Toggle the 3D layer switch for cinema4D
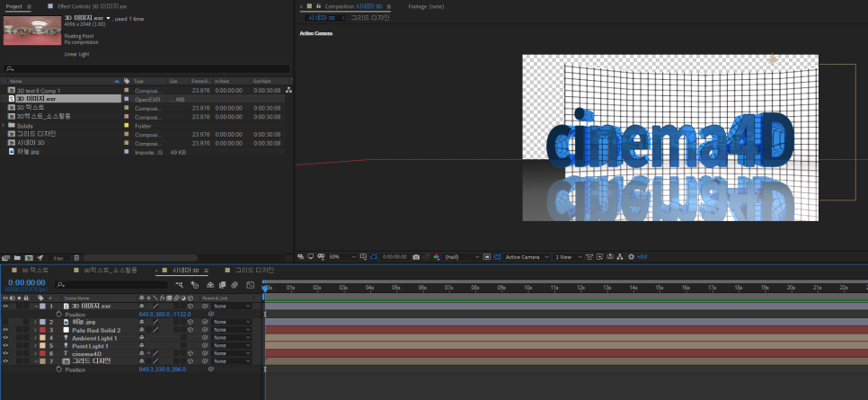This screenshot has width=868, height=400. pyautogui.click(x=190, y=353)
